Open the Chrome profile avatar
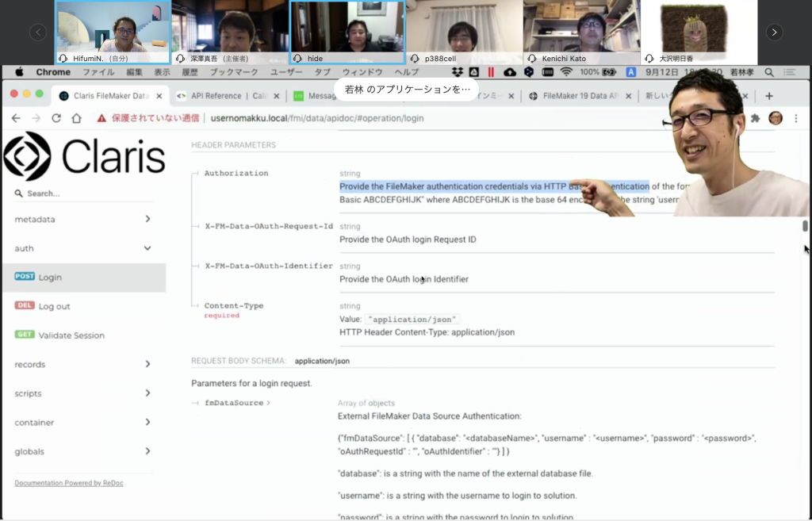 point(776,118)
